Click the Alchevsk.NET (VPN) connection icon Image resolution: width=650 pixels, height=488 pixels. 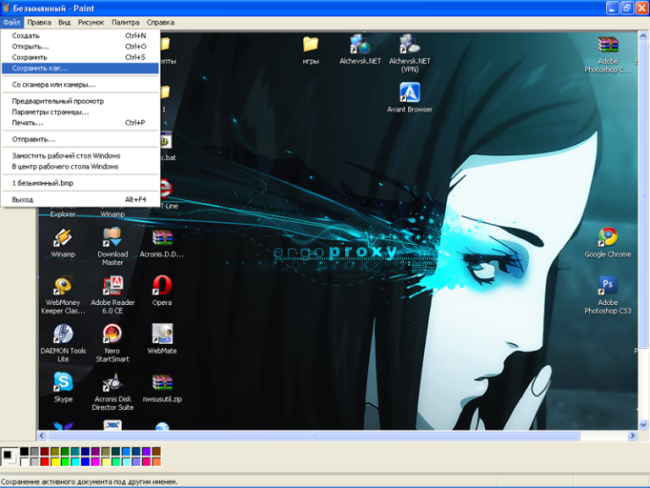(410, 44)
